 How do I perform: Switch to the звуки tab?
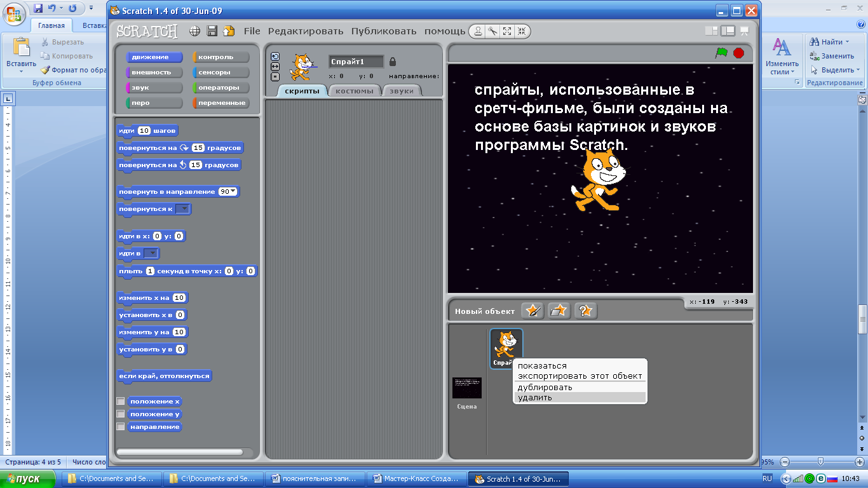pos(402,91)
